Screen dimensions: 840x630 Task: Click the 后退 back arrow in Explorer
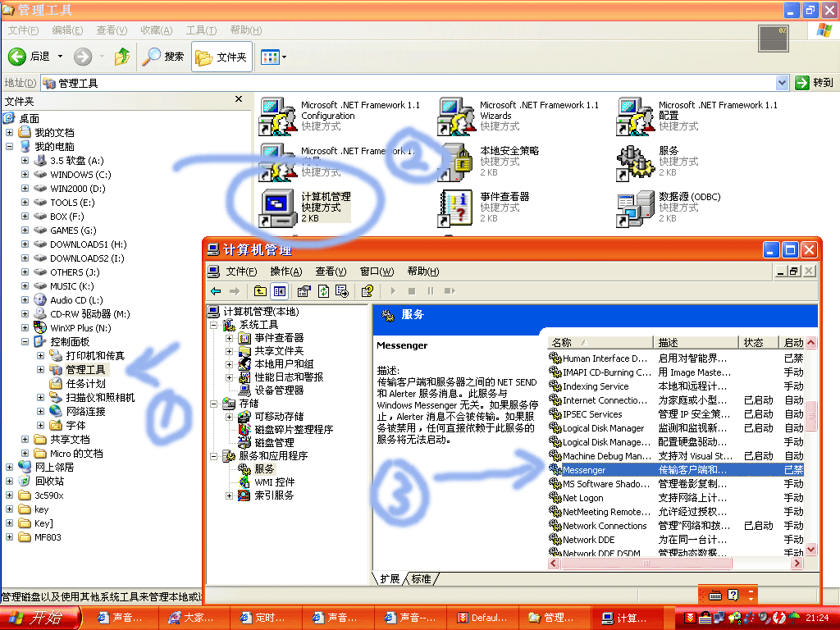coord(17,57)
